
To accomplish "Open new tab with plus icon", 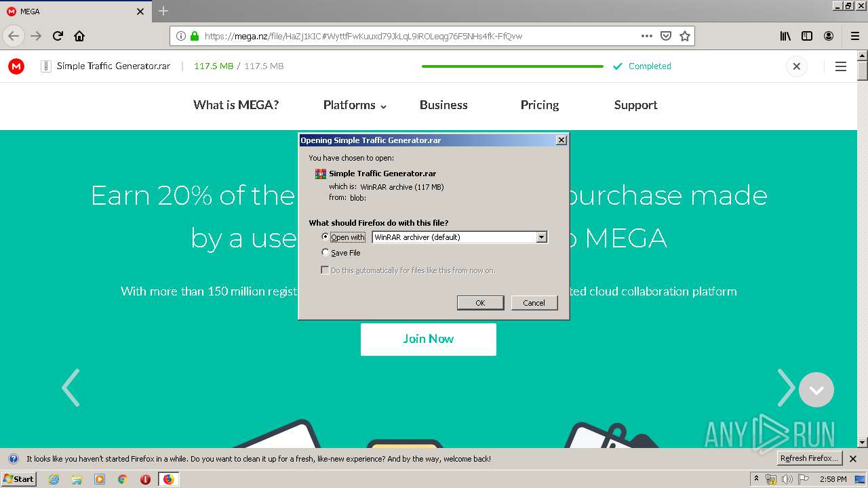I will 163,11.
